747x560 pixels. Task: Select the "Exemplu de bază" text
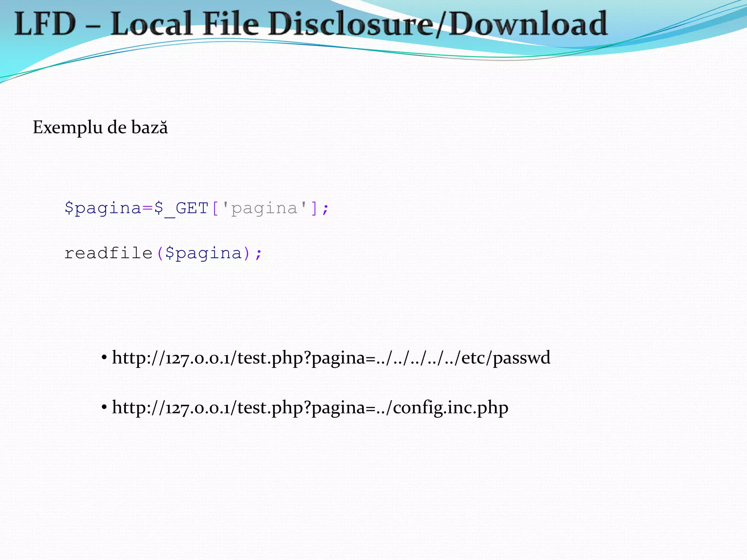(100, 128)
